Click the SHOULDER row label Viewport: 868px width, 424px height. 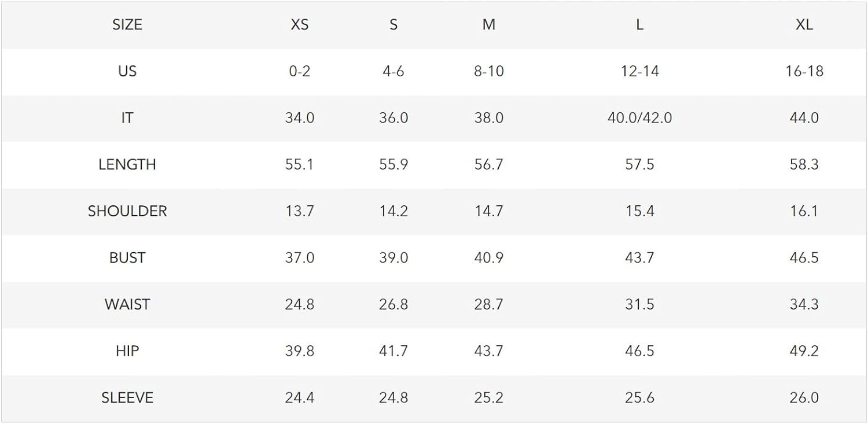[x=127, y=211]
